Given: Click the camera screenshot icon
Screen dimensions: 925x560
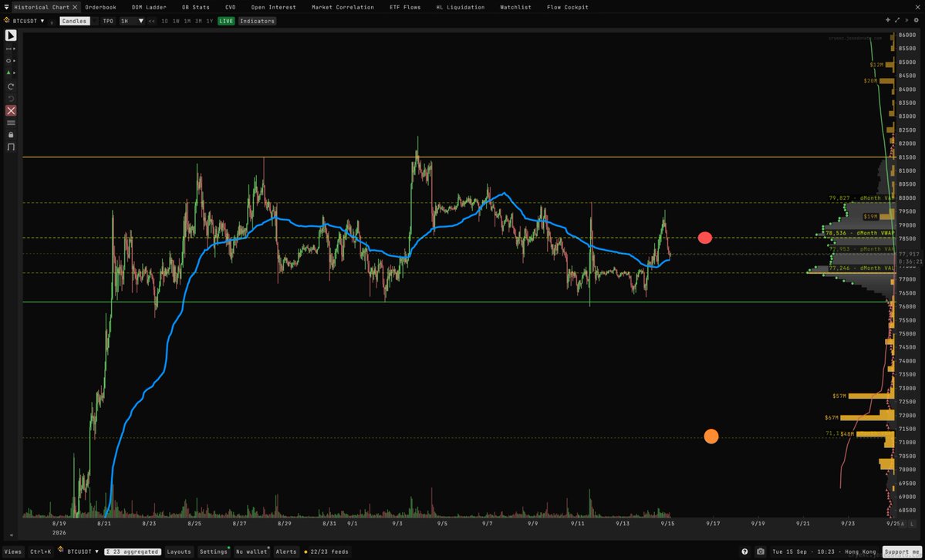Looking at the screenshot, I should [x=761, y=552].
